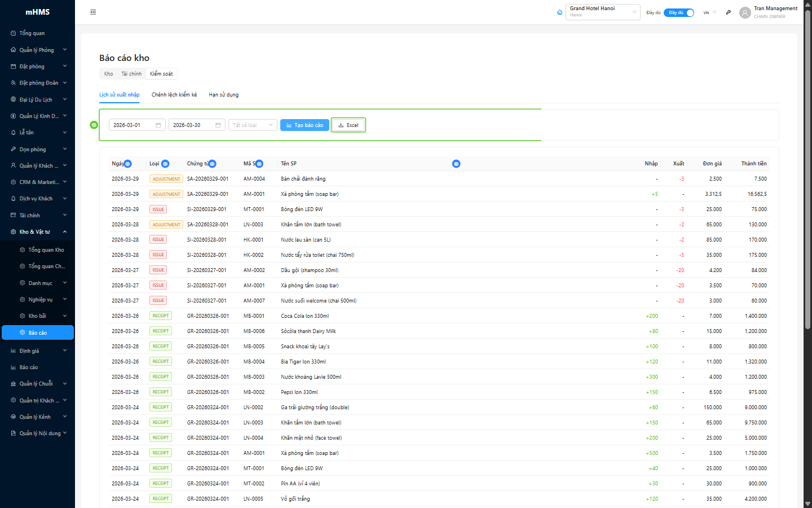Click blue badge beside Tên SP column
Image resolution: width=812 pixels, height=508 pixels.
point(456,164)
